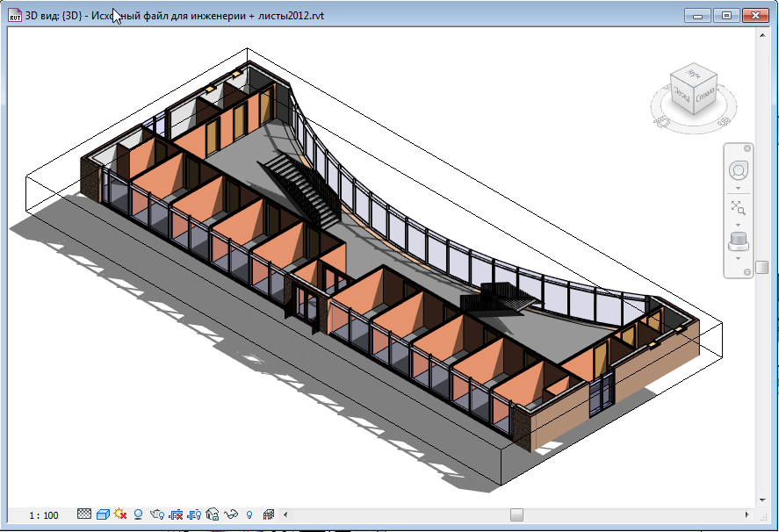This screenshot has width=779, height=532.
Task: Click the ViewCube left-hand side face
Action: [x=682, y=94]
